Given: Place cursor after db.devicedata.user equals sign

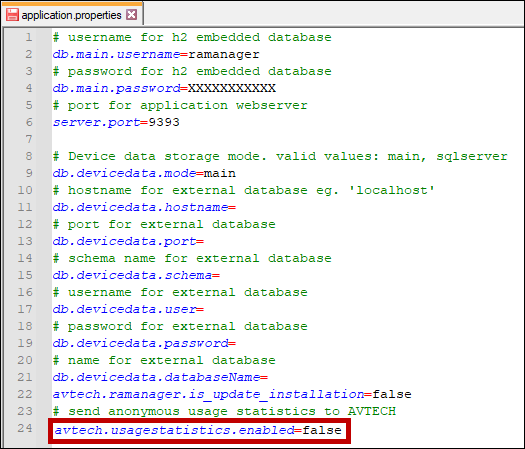Looking at the screenshot, I should click(x=204, y=309).
